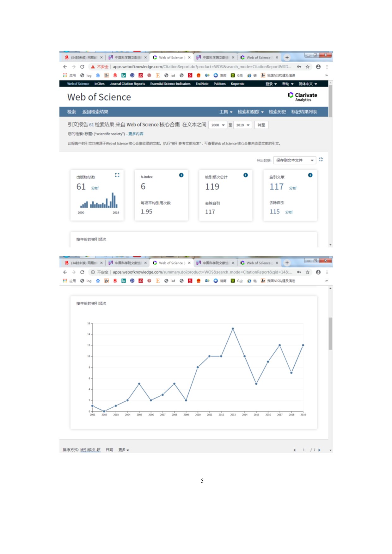Viewport: 392px width, 554px height.
Task: Expand the 更多 sort options
Action: coord(124,450)
